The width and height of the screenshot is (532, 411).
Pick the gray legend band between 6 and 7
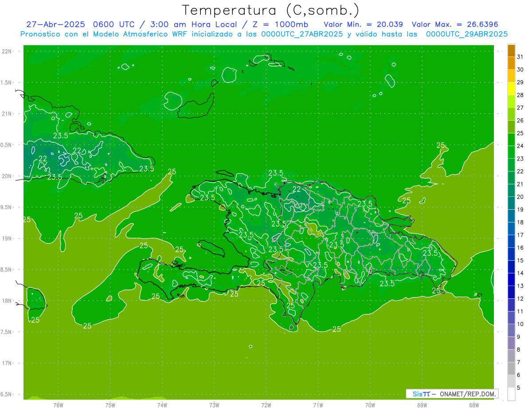[x=511, y=368]
